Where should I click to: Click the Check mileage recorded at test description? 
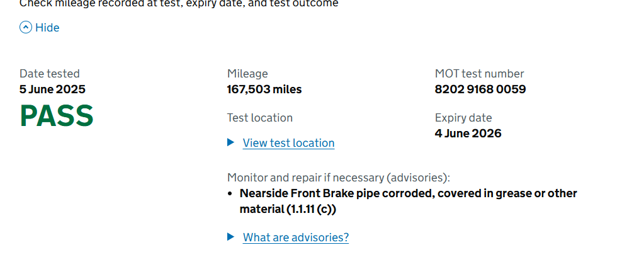[179, 4]
